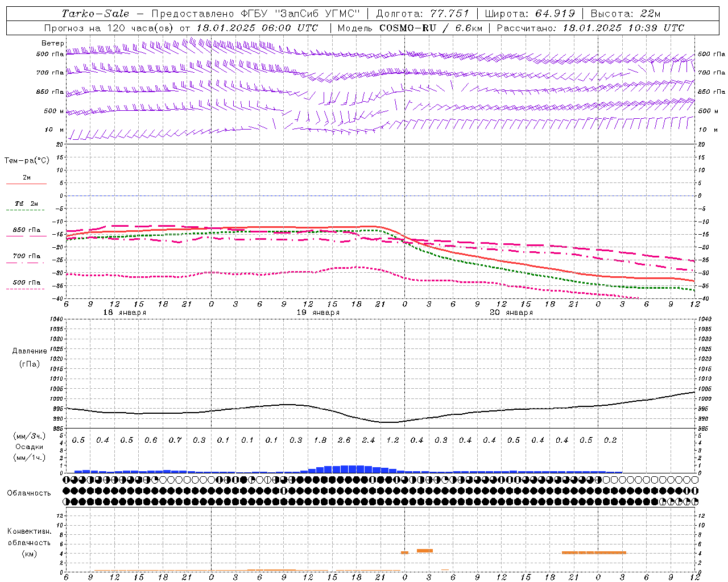Click "1040" on left pressure axis

57,319
